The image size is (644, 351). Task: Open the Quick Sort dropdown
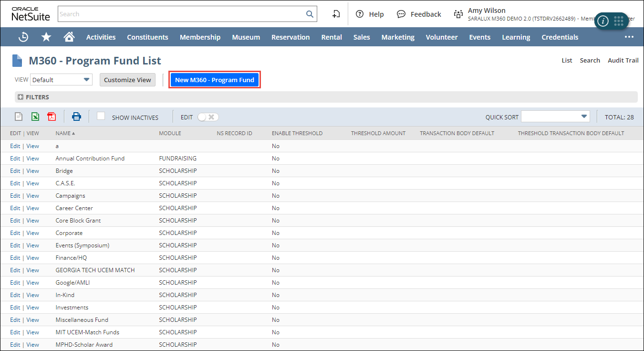[x=555, y=117]
